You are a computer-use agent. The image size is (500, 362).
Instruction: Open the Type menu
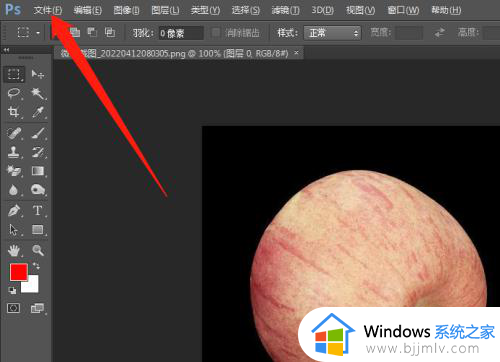coord(205,10)
